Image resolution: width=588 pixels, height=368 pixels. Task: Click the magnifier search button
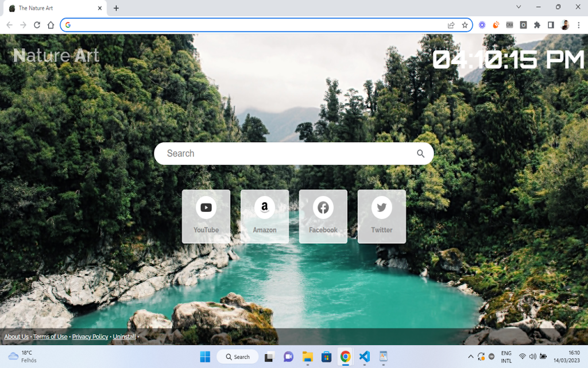[x=420, y=153]
